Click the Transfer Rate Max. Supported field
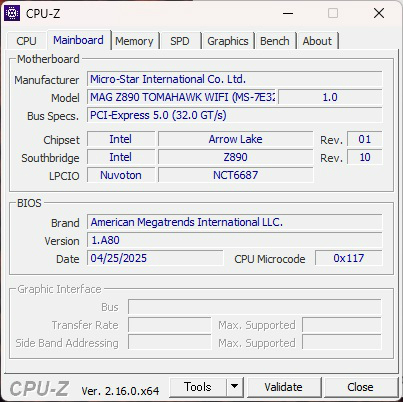The width and height of the screenshot is (403, 402). (342, 325)
